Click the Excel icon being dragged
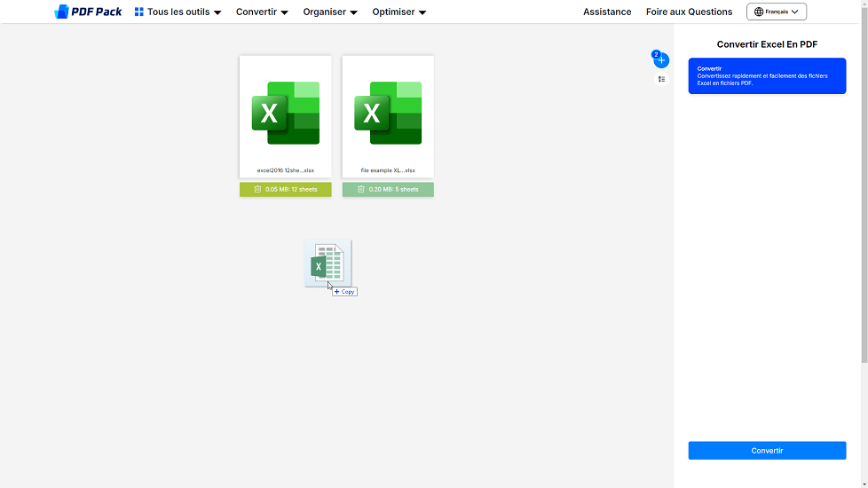 [327, 264]
